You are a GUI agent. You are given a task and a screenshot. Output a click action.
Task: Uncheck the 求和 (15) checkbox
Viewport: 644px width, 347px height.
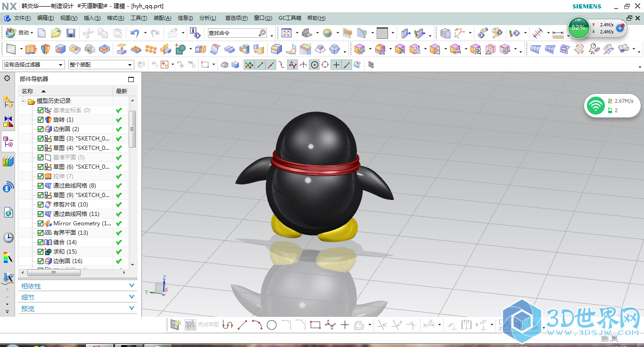point(40,252)
